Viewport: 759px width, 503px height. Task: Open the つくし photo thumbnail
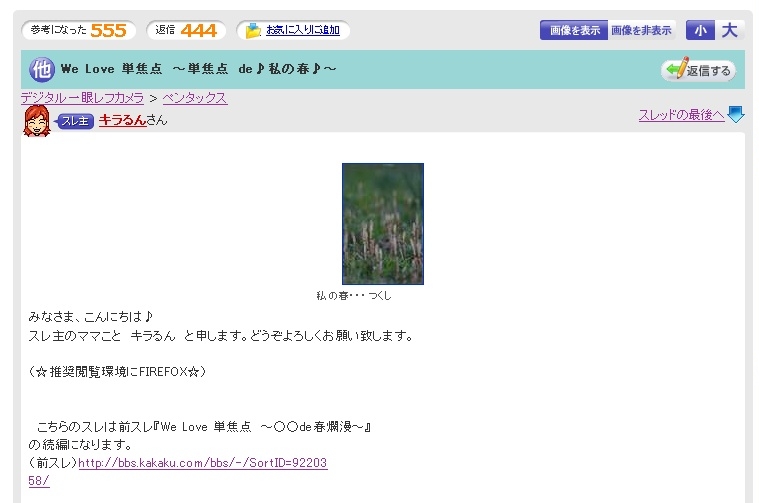tap(383, 224)
